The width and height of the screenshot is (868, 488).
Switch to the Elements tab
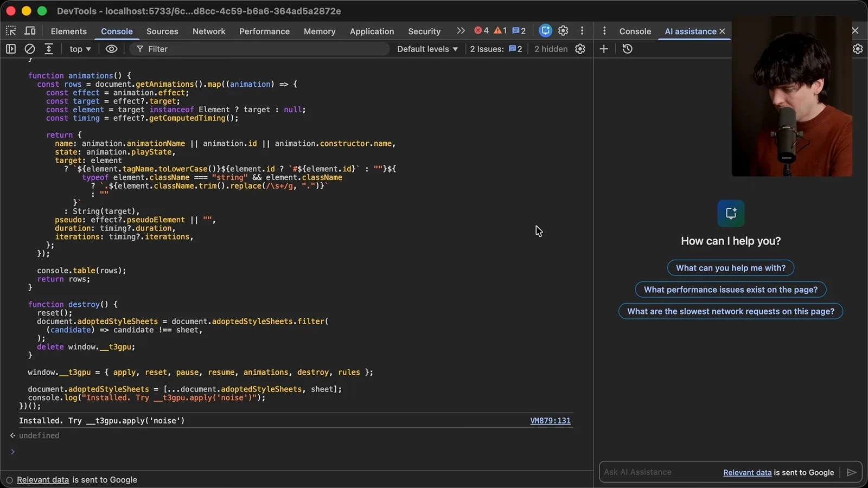[69, 31]
